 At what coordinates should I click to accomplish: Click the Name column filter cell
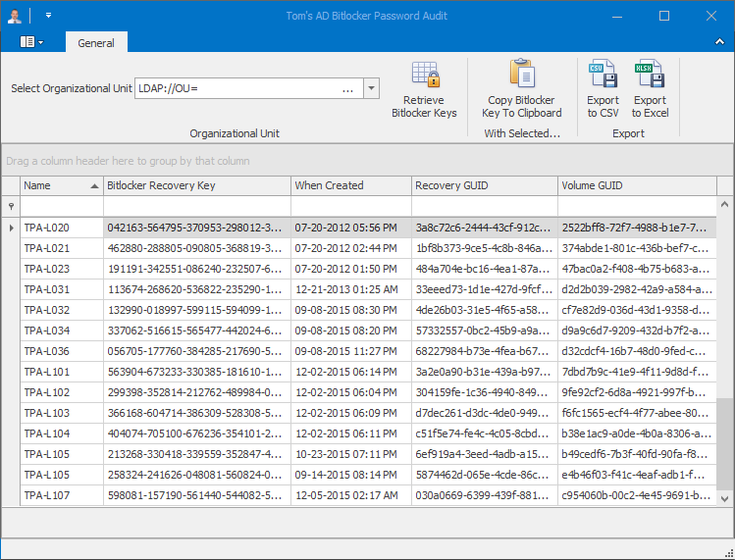(x=61, y=206)
